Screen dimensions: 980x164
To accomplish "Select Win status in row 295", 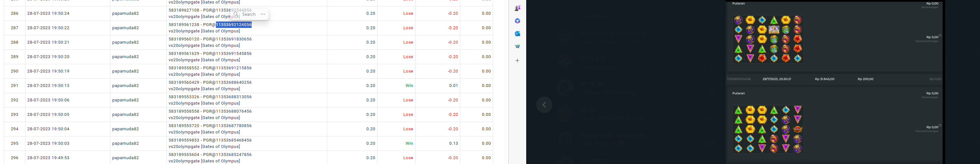I will [409, 143].
